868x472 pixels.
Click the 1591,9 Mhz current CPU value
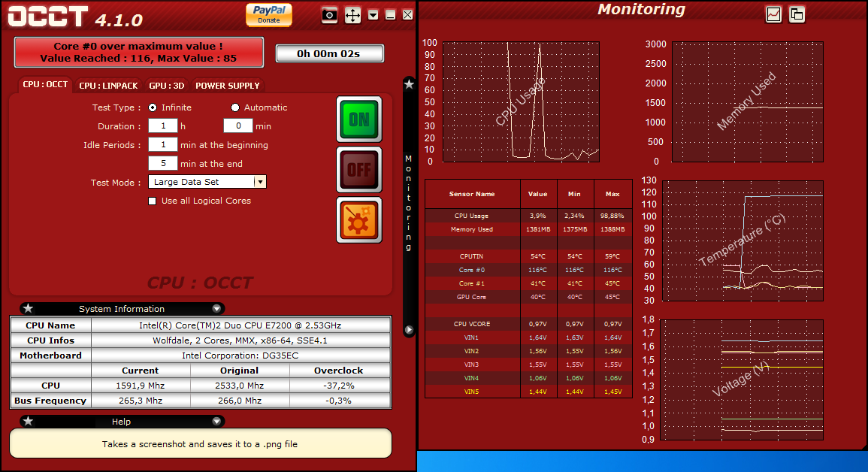(141, 386)
